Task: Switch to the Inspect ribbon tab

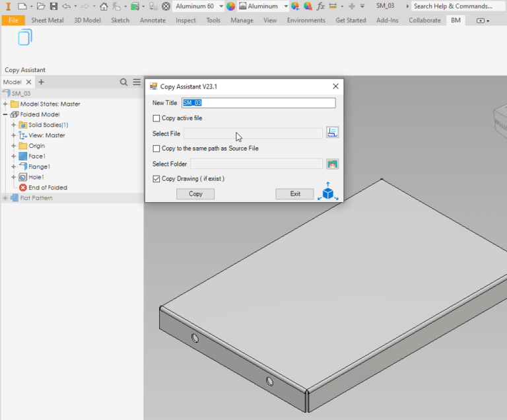Action: tap(186, 20)
